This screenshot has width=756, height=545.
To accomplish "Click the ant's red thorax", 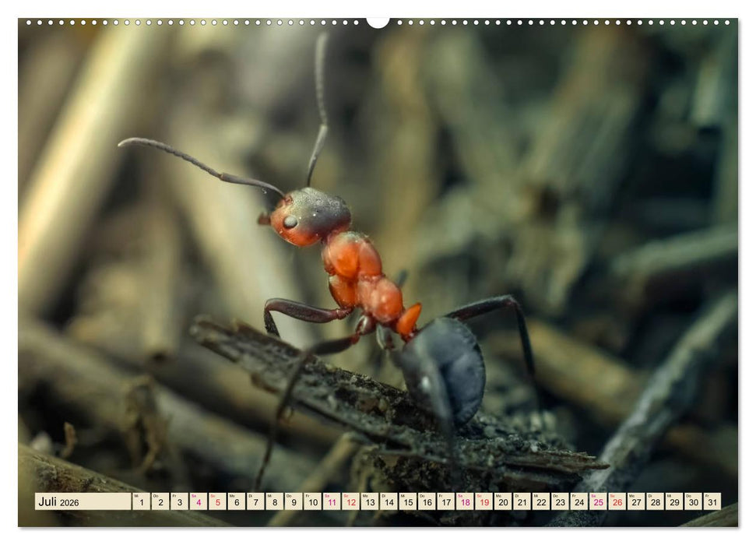I will coord(353,258).
